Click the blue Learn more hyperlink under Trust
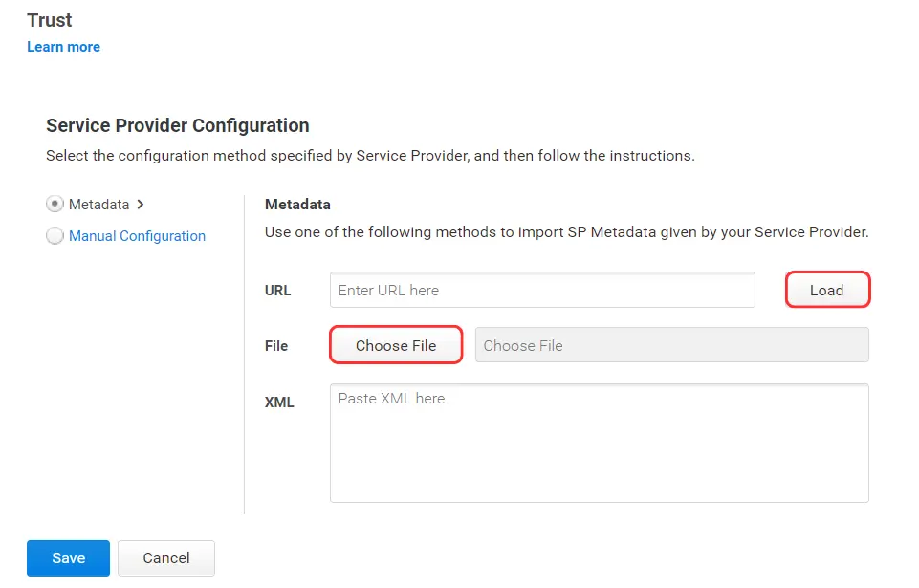Screen dimensions: 919x588 (x=63, y=46)
